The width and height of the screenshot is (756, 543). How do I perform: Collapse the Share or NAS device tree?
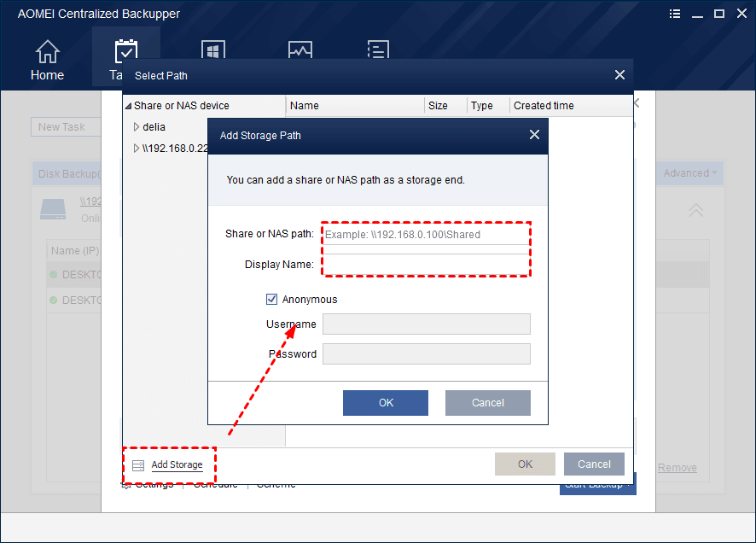pos(128,106)
